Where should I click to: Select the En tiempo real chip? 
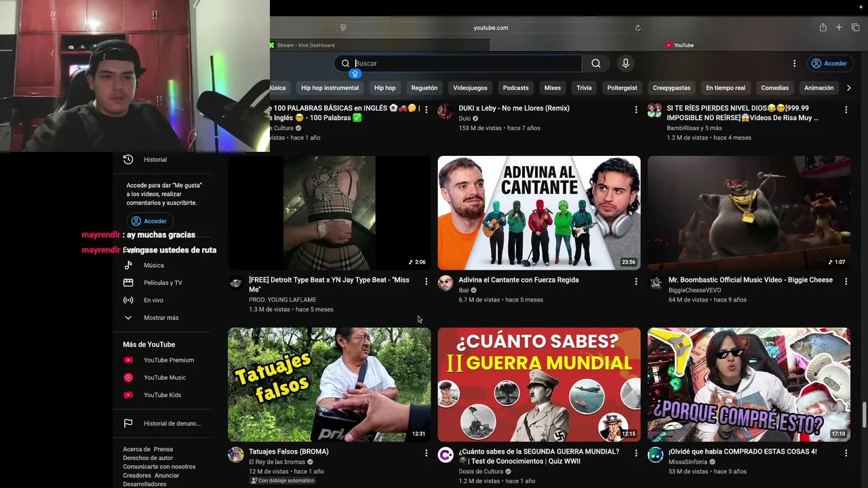(726, 87)
